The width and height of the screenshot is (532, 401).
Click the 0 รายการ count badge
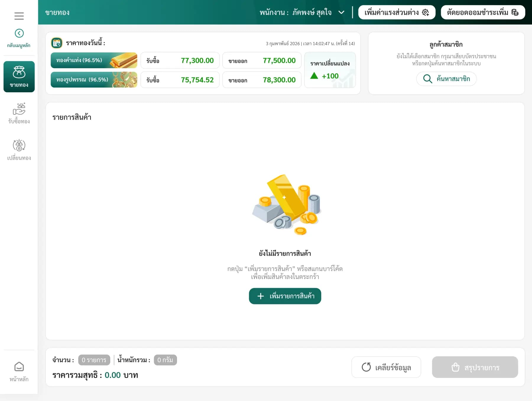94,360
